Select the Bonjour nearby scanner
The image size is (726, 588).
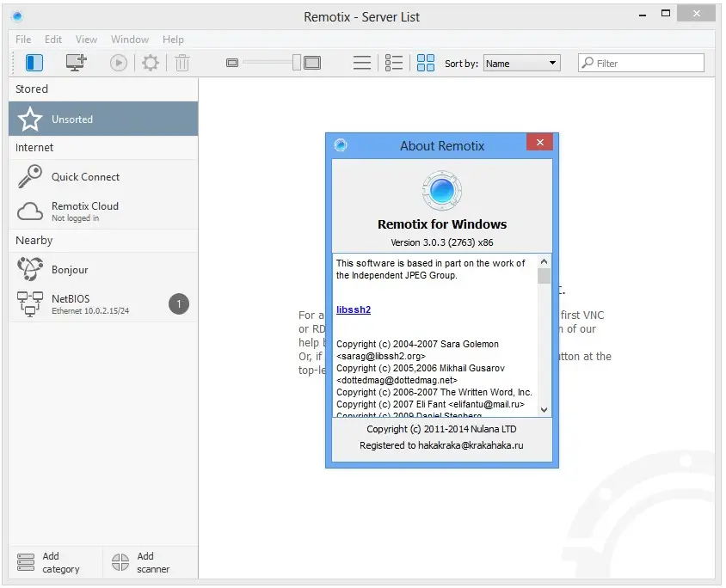point(103,270)
